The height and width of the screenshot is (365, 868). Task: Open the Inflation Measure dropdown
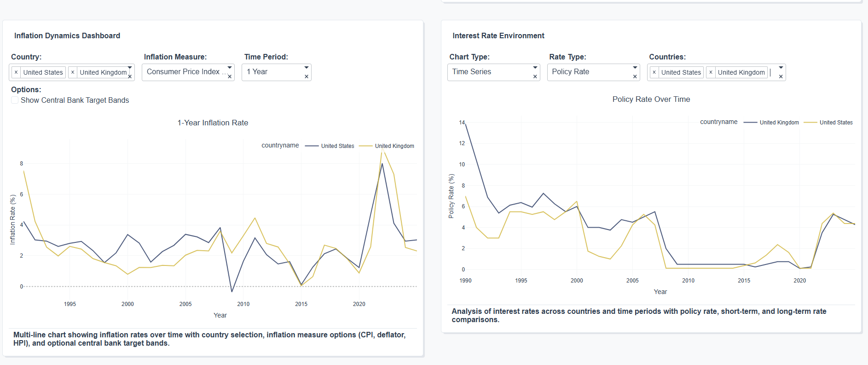pos(230,68)
